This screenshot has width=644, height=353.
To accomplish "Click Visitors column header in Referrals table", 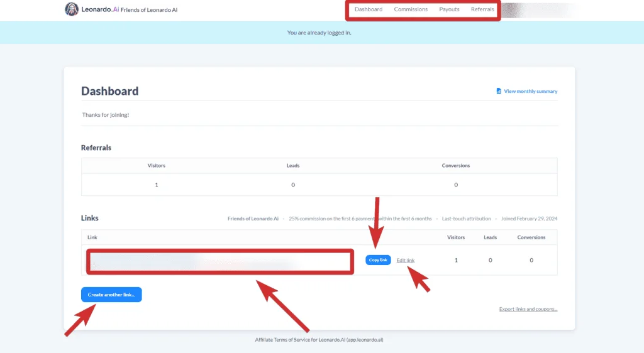I will 157,166.
